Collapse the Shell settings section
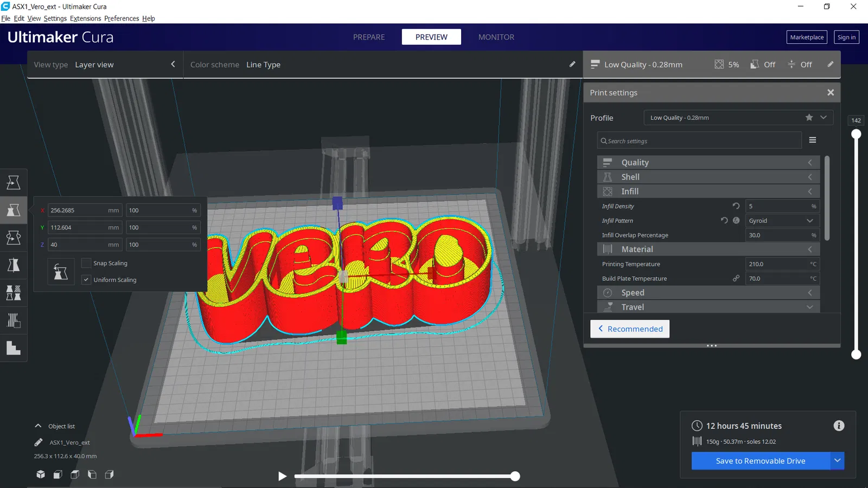Image resolution: width=868 pixels, height=488 pixels. tap(709, 177)
